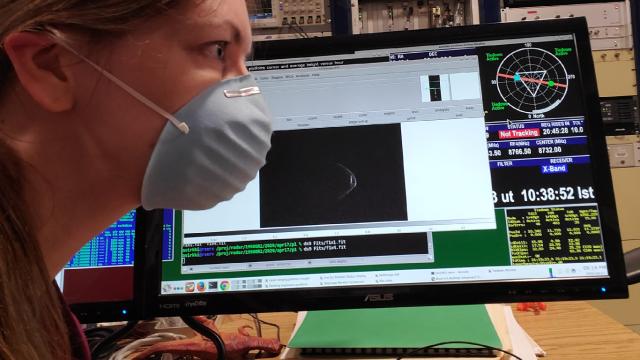Click the 10.0 value beside rise time

click(x=577, y=130)
